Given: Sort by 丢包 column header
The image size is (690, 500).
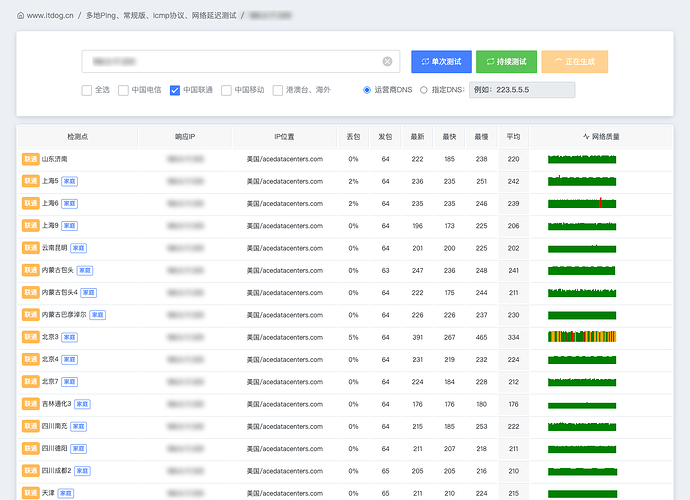Looking at the screenshot, I should [x=353, y=136].
